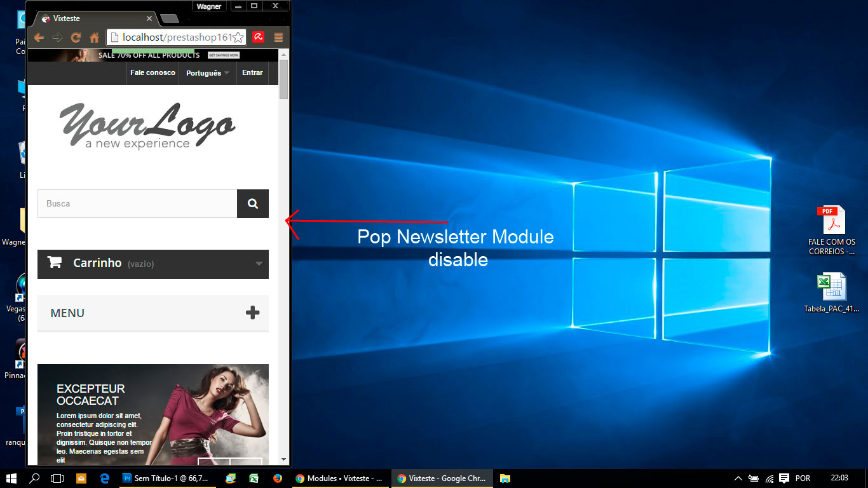Switch to Modules • Vixteste Chrome window
The height and width of the screenshot is (488, 868).
pos(339,478)
